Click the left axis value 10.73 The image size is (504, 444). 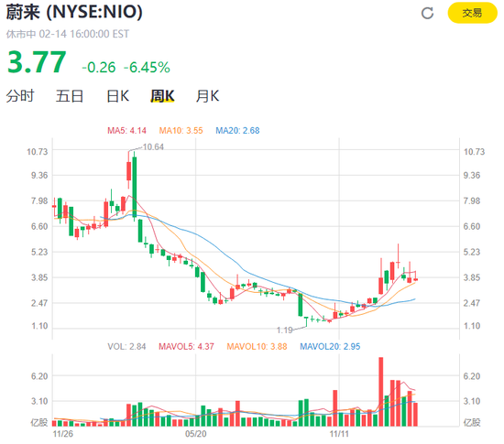click(x=38, y=152)
